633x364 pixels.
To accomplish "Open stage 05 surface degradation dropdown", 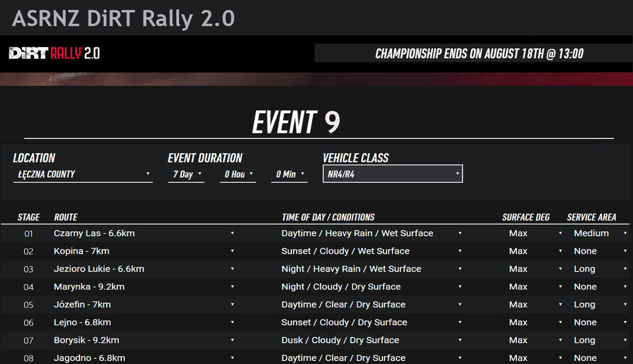I will (536, 305).
